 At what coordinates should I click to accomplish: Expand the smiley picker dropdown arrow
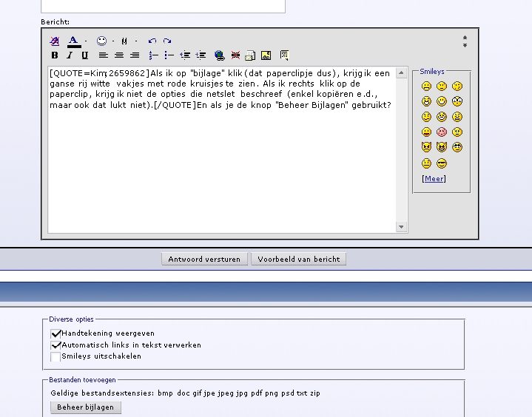(x=113, y=41)
